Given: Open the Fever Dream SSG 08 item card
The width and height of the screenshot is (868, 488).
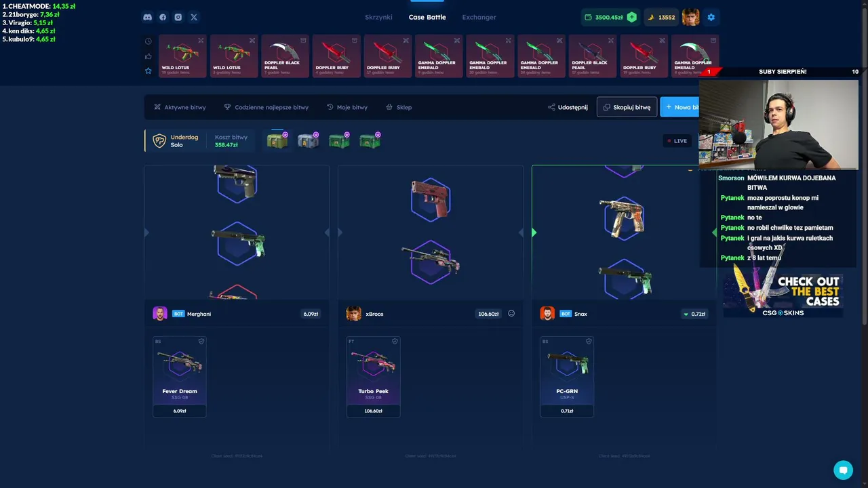Looking at the screenshot, I should pyautogui.click(x=180, y=377).
